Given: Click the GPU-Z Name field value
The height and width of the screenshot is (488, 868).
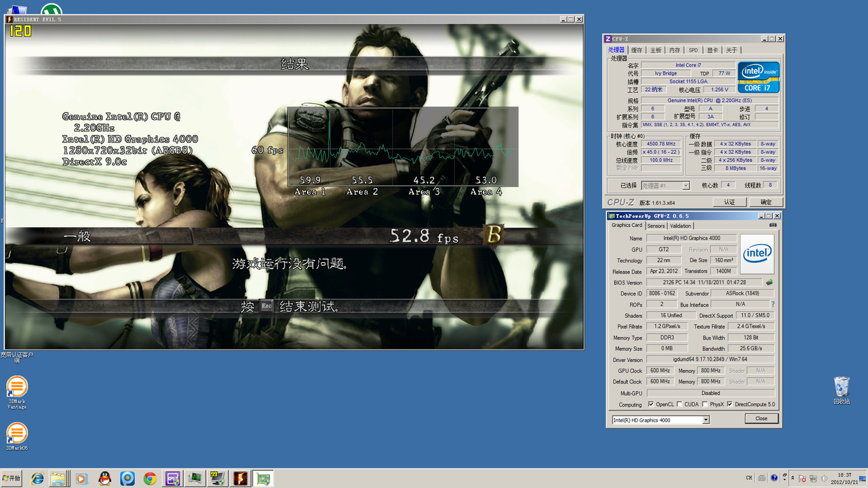Looking at the screenshot, I should click(692, 238).
